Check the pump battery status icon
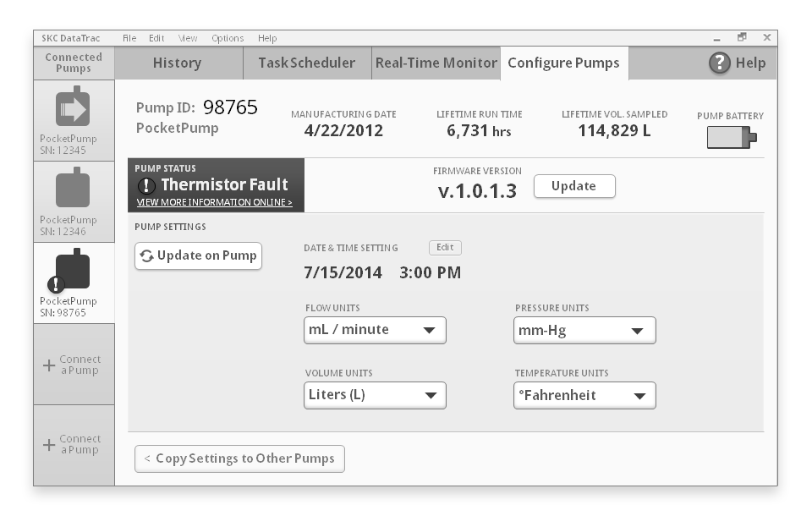The image size is (812, 516). (x=728, y=137)
